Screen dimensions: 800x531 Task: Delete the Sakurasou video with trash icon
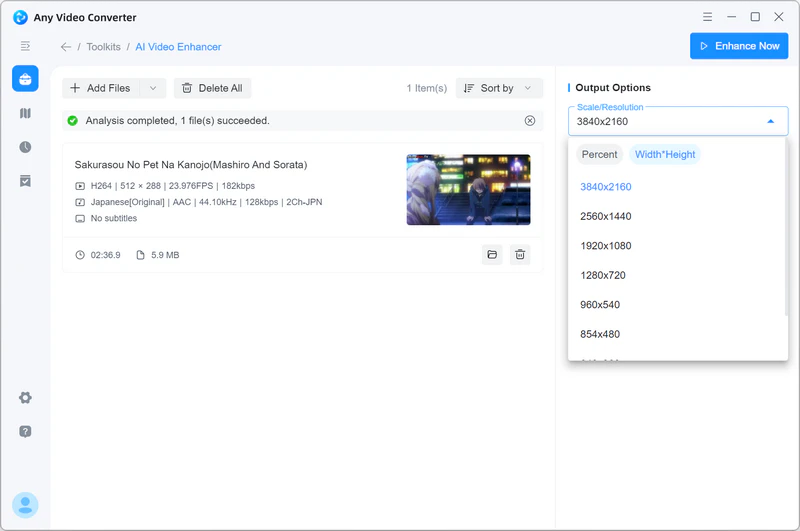(520, 255)
